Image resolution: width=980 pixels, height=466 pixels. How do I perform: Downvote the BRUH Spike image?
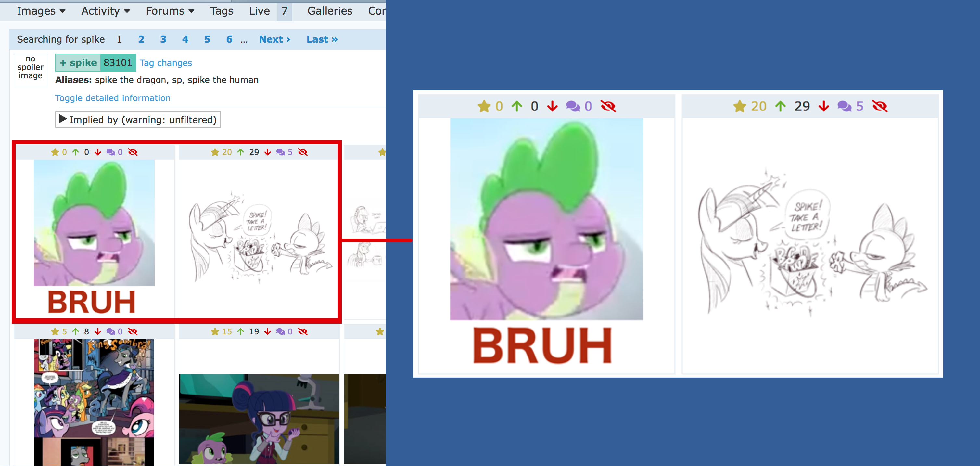click(98, 152)
